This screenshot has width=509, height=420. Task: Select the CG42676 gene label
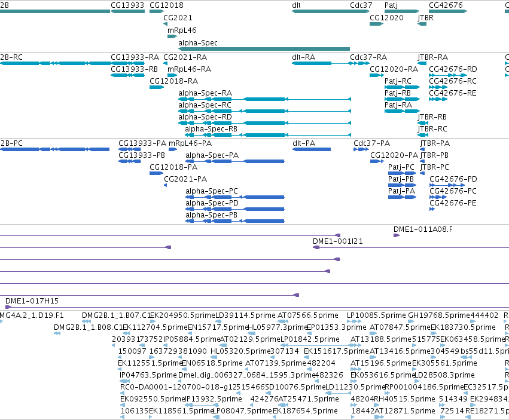[x=446, y=5]
